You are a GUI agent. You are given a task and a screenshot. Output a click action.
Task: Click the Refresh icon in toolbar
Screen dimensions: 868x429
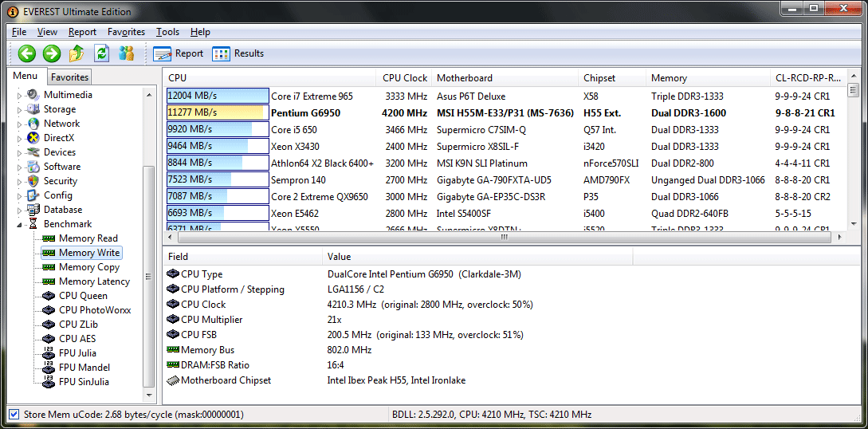coord(102,53)
